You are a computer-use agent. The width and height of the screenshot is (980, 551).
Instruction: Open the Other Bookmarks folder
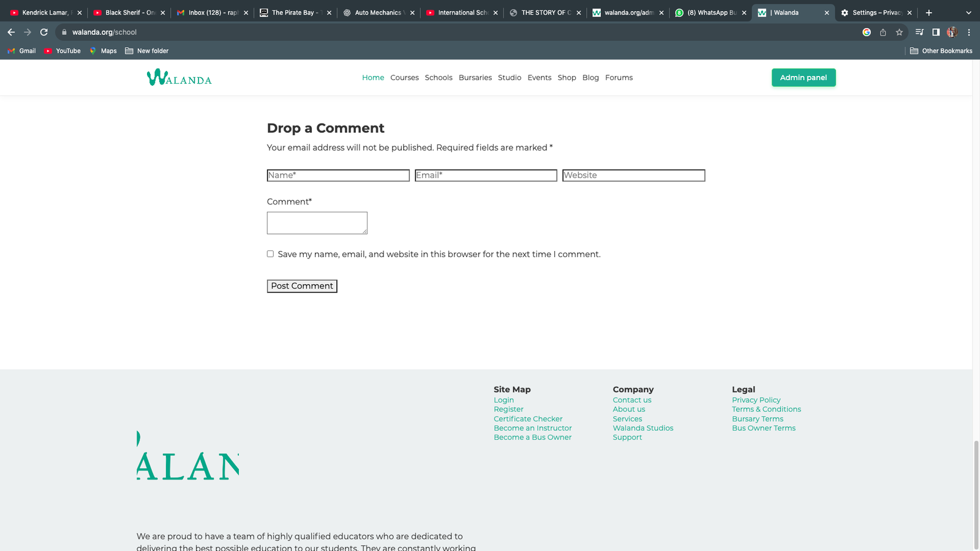click(x=941, y=51)
